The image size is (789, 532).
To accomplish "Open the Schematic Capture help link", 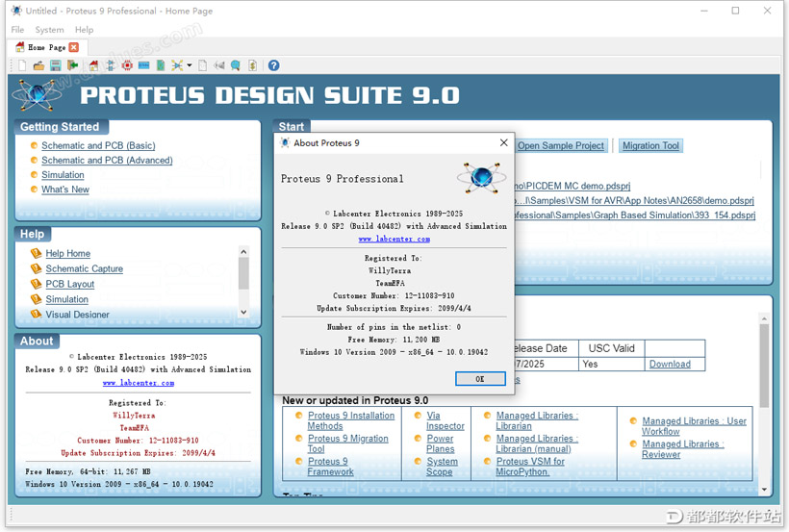I will 84,268.
